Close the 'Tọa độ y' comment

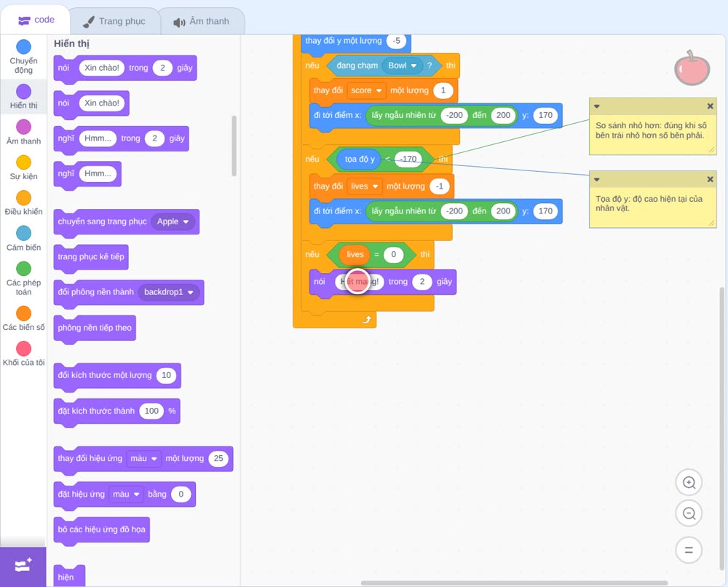pyautogui.click(x=710, y=179)
